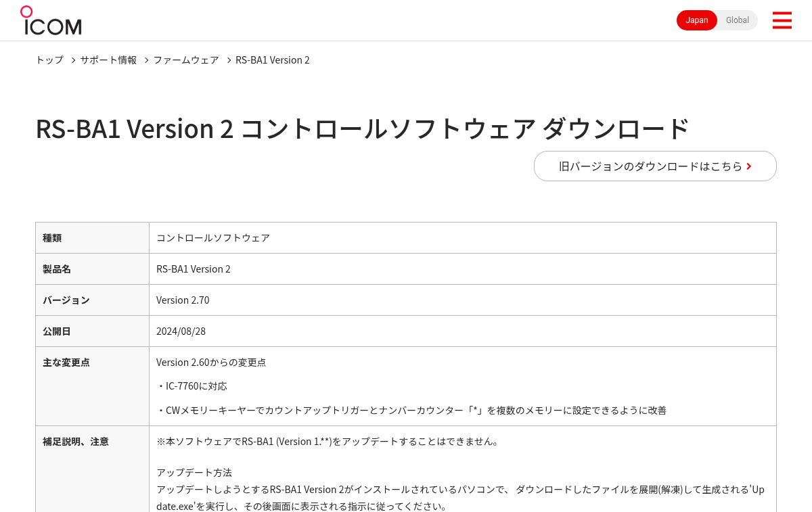The image size is (812, 512).
Task: Switch site region to Japan
Action: 697,20
